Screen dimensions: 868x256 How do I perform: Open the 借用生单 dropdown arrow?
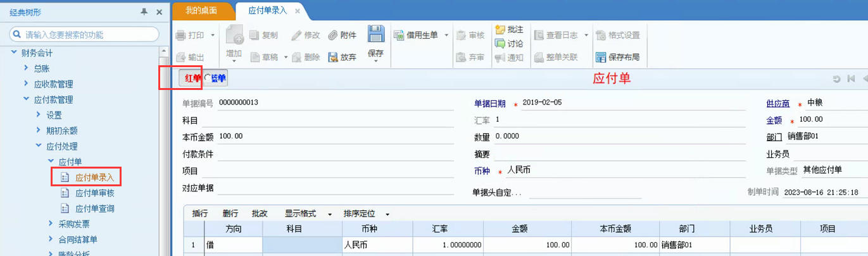coord(446,35)
